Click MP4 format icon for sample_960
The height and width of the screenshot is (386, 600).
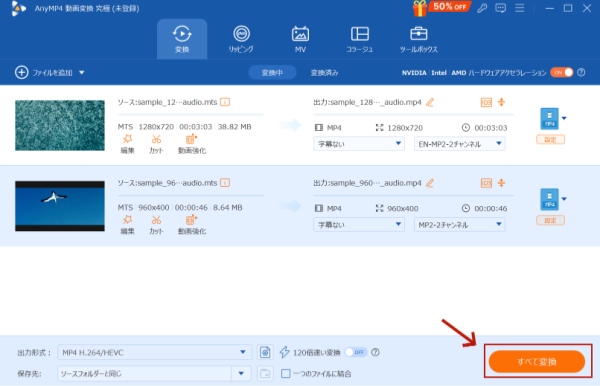click(549, 199)
